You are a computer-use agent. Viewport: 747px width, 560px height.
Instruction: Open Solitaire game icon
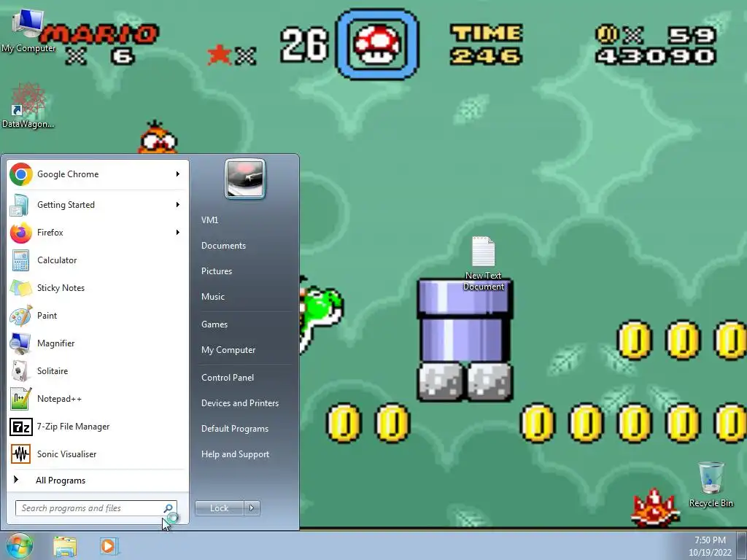pyautogui.click(x=20, y=371)
